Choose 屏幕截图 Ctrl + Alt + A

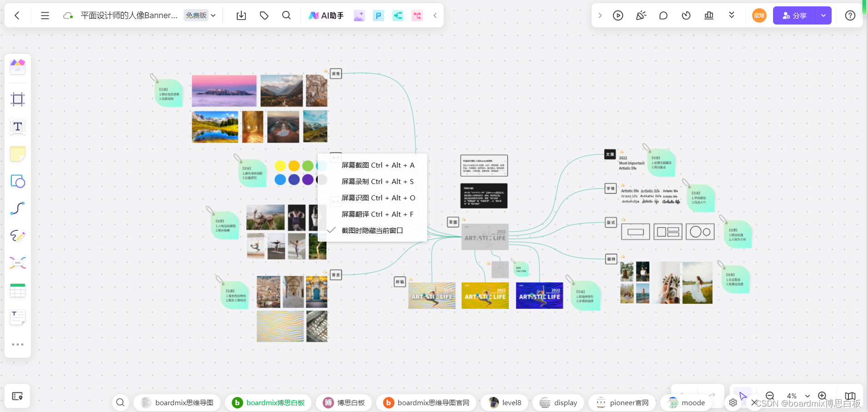coord(378,165)
